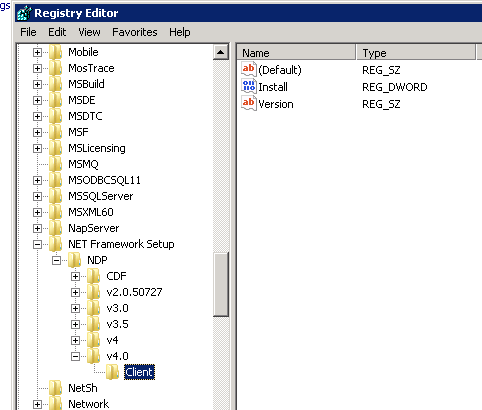
Task: Click the tree pane scrollbar thumb
Action: click(x=221, y=284)
